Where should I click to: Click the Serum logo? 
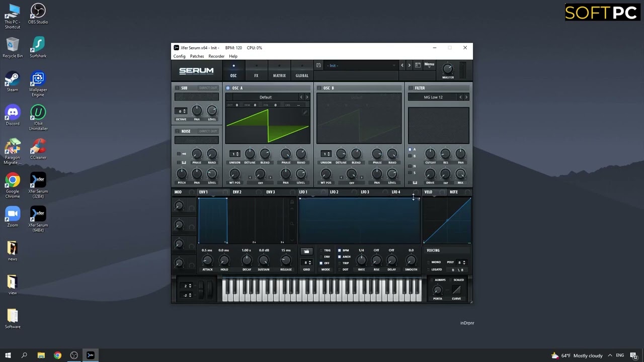pyautogui.click(x=196, y=71)
